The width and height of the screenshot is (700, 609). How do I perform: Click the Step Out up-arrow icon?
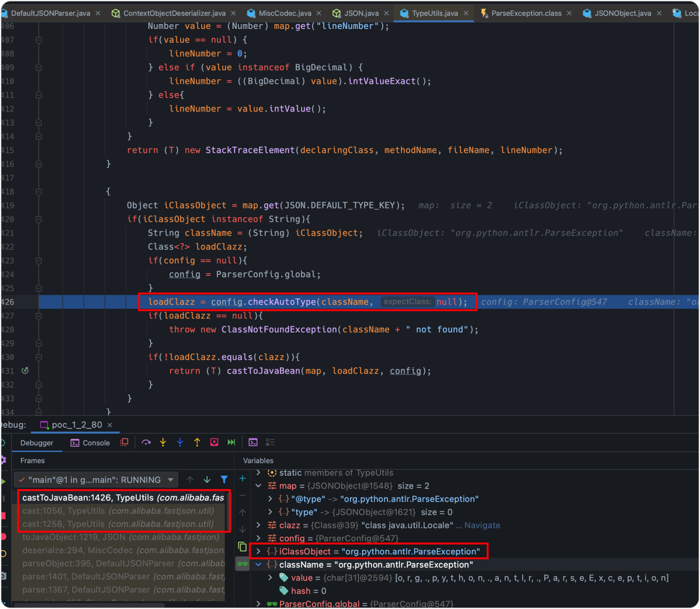[197, 442]
